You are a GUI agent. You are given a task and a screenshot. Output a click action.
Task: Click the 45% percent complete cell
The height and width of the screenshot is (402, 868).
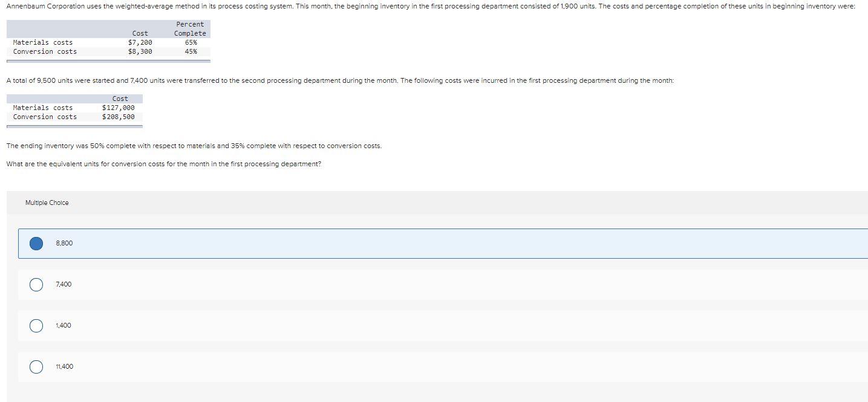(x=191, y=51)
